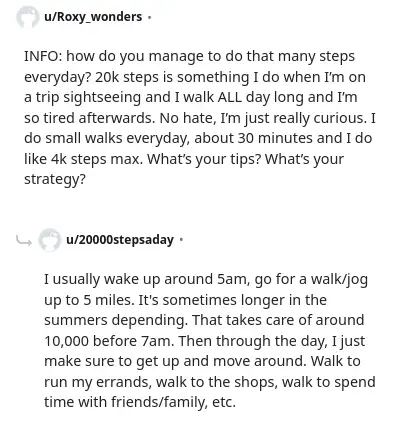Click the dot separator after u/Roxy_wonders
The height and width of the screenshot is (438, 400).
tap(149, 17)
